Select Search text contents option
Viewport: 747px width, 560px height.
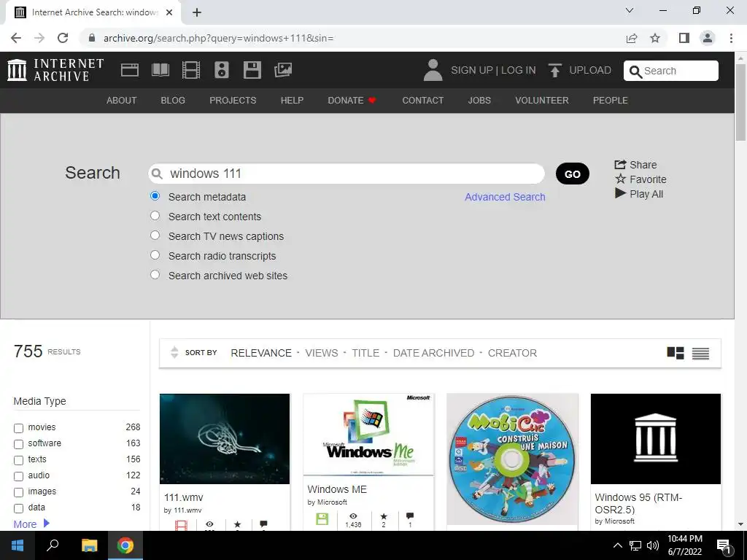[155, 216]
